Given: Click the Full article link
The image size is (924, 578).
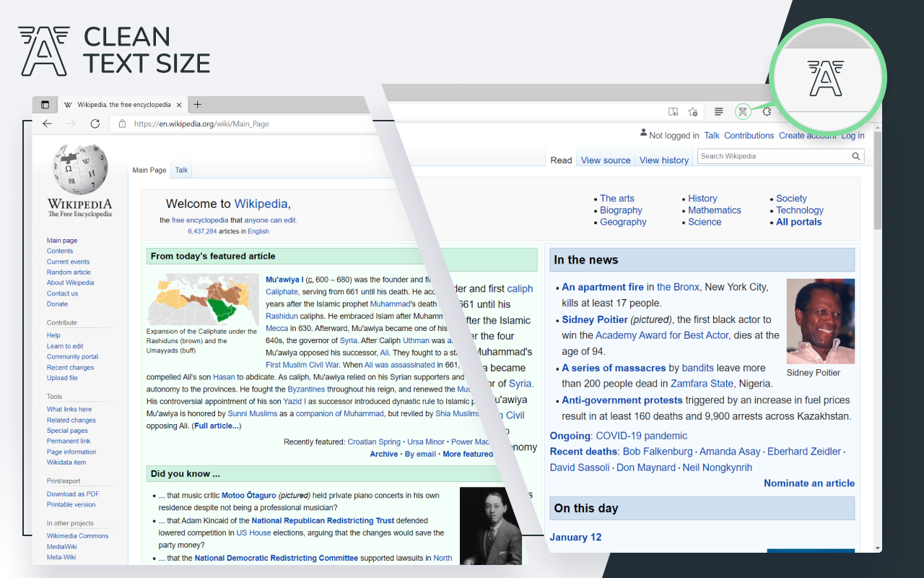Looking at the screenshot, I should coord(217,426).
